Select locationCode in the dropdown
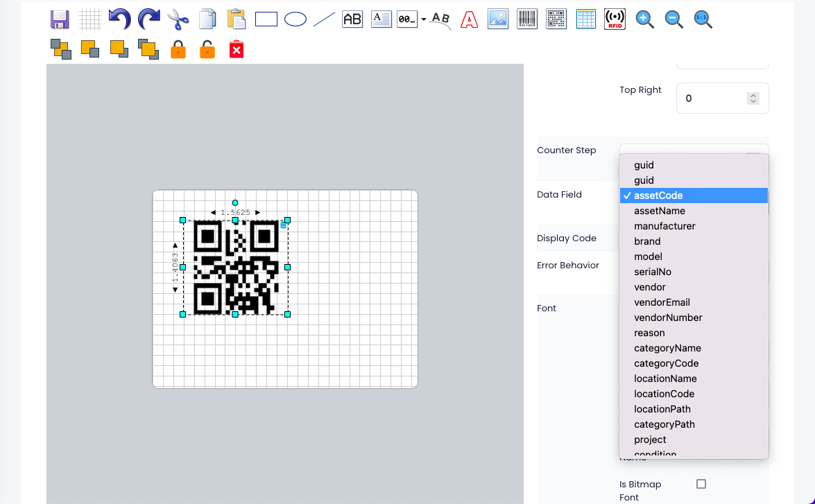Image resolution: width=815 pixels, height=504 pixels. pos(694,394)
